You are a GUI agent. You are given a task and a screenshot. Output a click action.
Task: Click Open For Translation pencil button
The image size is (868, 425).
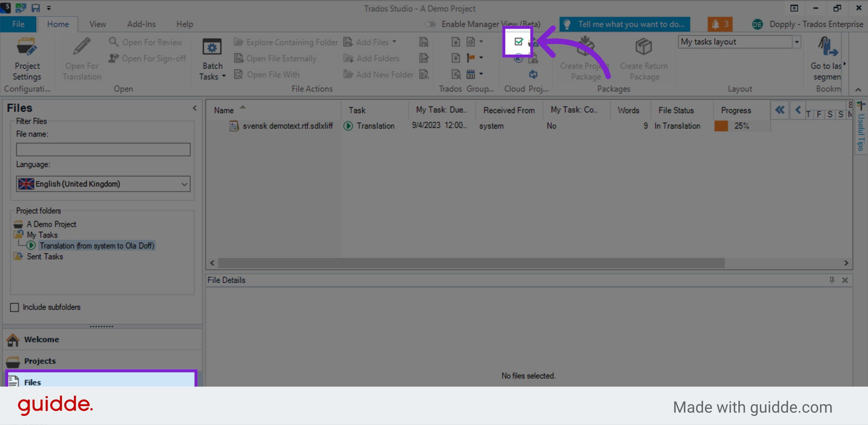pos(82,59)
